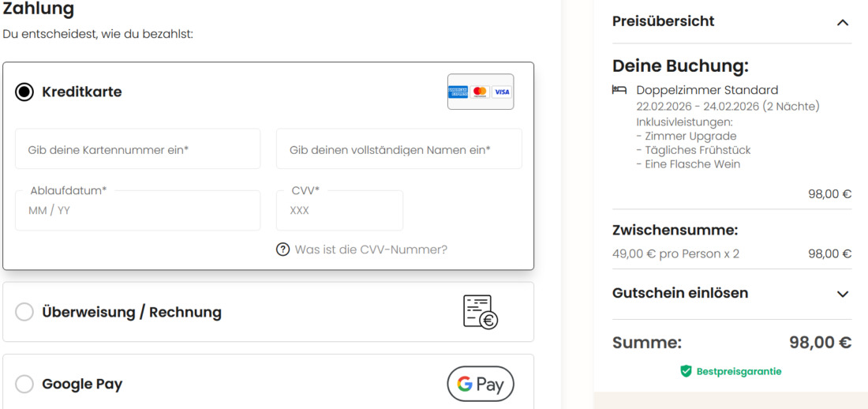This screenshot has width=868, height=409.
Task: Open the Gutschein einlösen section label
Action: coord(680,293)
